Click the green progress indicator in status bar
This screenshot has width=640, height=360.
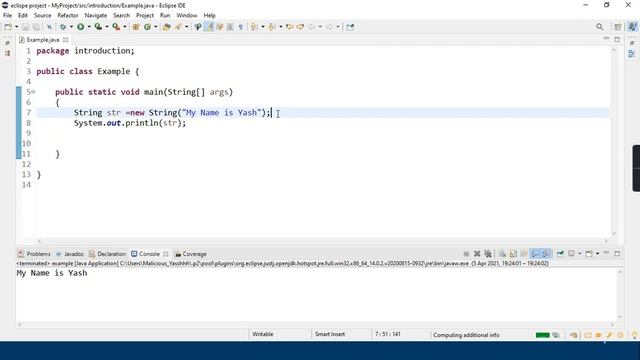[x=542, y=335]
